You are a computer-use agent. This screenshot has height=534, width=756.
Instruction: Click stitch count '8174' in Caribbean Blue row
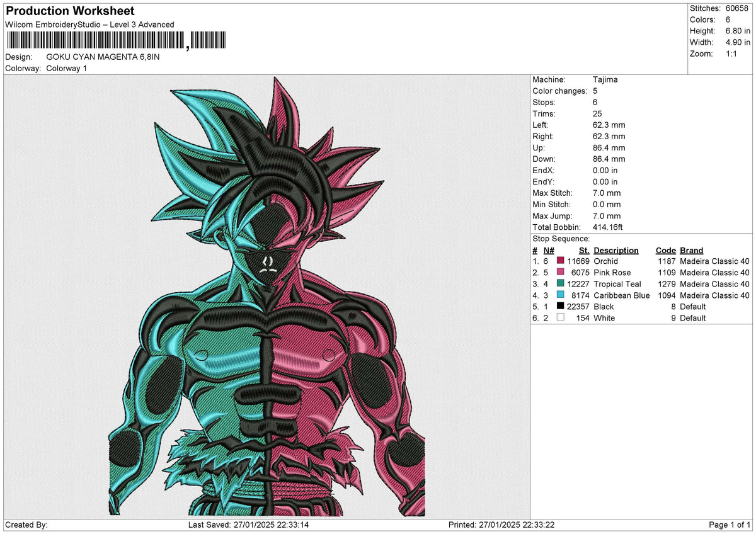coord(581,295)
